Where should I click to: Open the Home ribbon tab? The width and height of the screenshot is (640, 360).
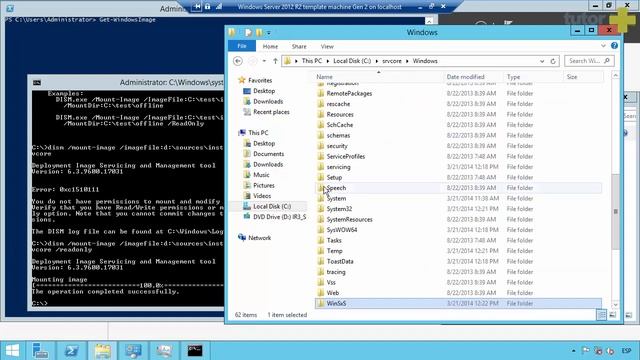point(270,47)
